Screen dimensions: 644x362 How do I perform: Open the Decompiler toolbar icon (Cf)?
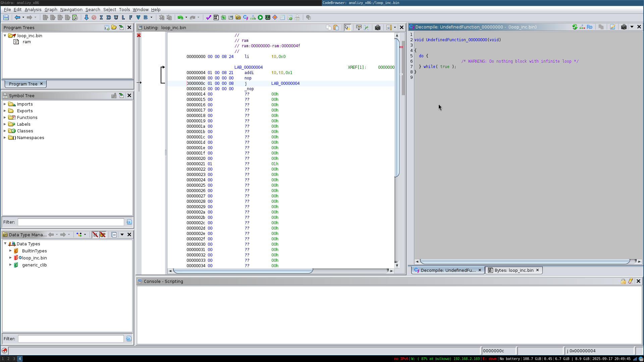point(246,17)
